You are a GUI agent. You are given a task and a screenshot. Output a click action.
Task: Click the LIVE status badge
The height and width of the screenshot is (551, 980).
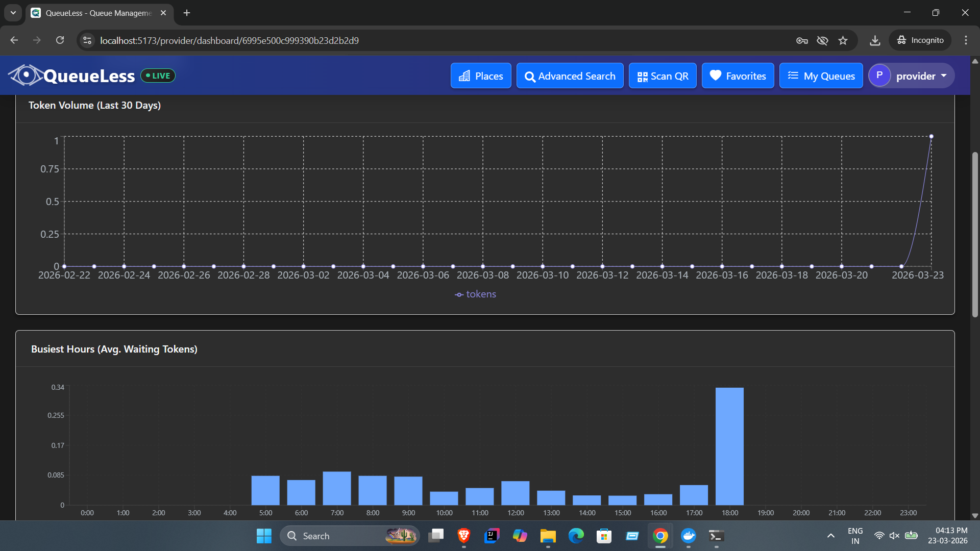[158, 76]
